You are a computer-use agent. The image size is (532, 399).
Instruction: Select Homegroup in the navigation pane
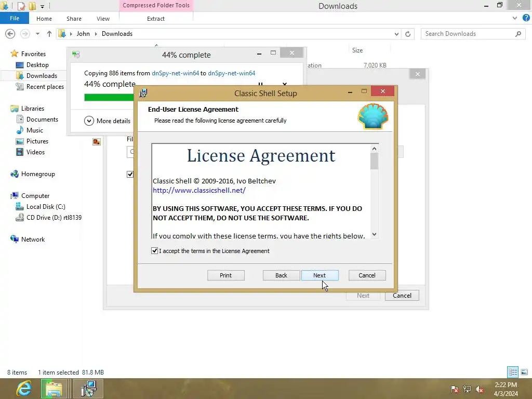click(x=38, y=174)
